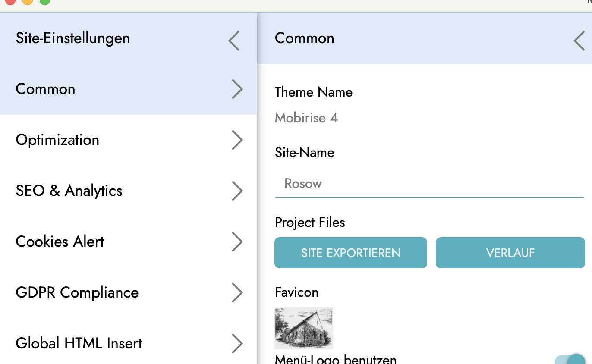Viewport: 592px width, 364px height.
Task: Select the SEO & Analytics menu label
Action: point(69,191)
